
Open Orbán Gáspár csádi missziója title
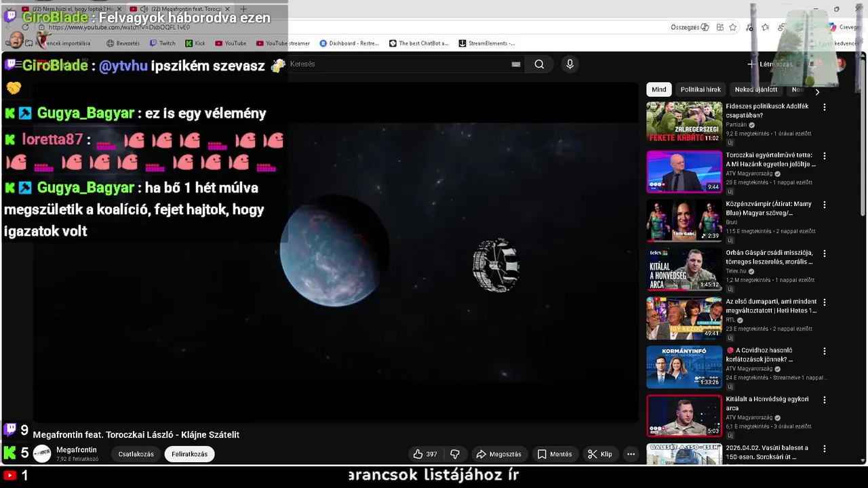[x=770, y=258]
